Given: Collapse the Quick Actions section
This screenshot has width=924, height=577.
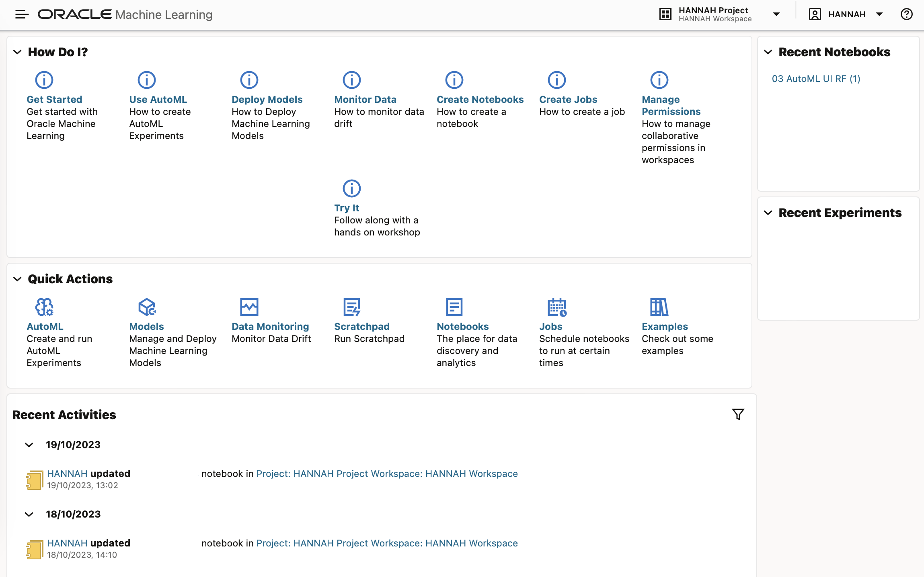Looking at the screenshot, I should [x=17, y=279].
